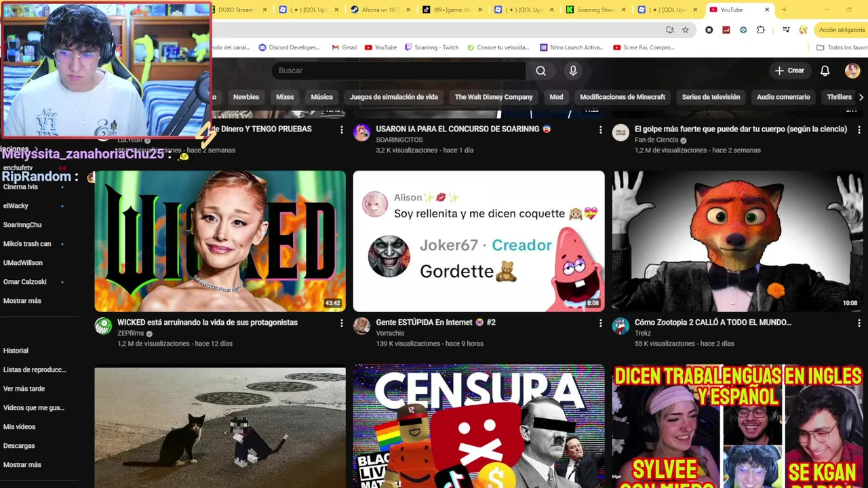This screenshot has height=488, width=868.
Task: Open the SoarinngChu subscription
Action: pyautogui.click(x=22, y=224)
